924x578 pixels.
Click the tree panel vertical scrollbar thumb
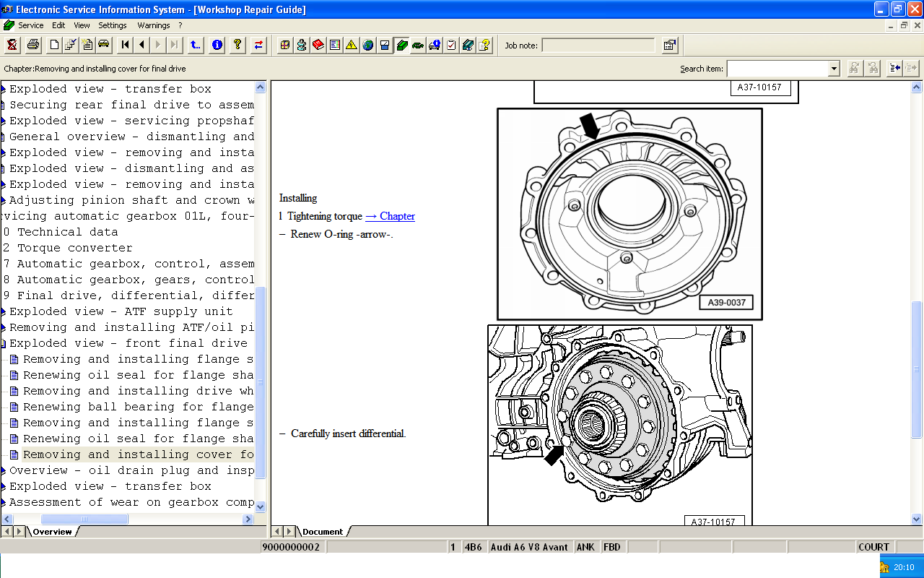pyautogui.click(x=261, y=384)
